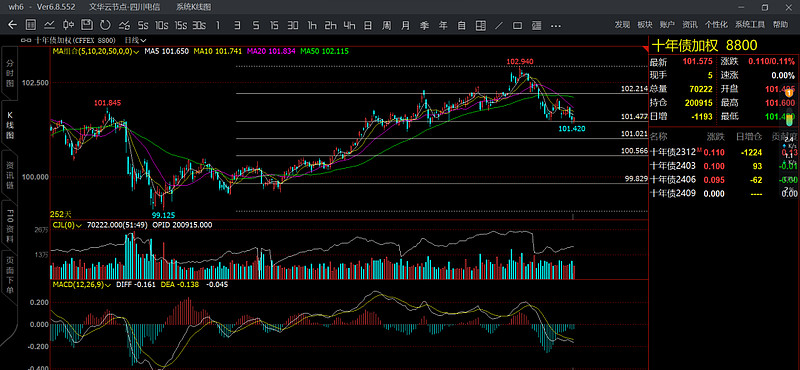Click the save floppy disk icon
This screenshot has height=370, width=800.
[86, 24]
